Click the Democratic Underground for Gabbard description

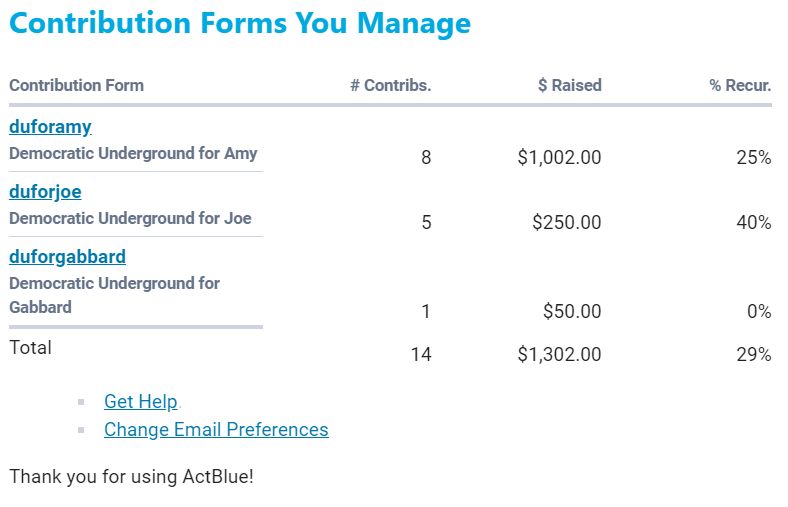tap(114, 295)
